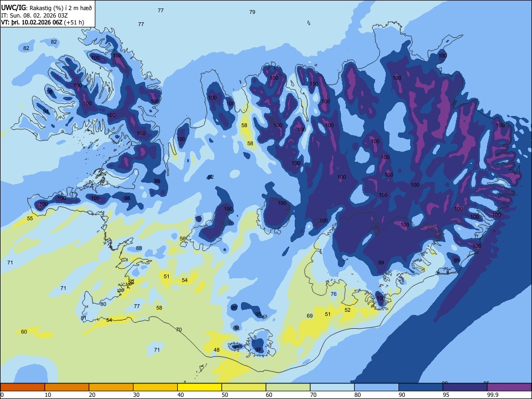The width and height of the screenshot is (532, 399).
Task: Click the 20–30 legend color swatch
Action: pos(111,387)
